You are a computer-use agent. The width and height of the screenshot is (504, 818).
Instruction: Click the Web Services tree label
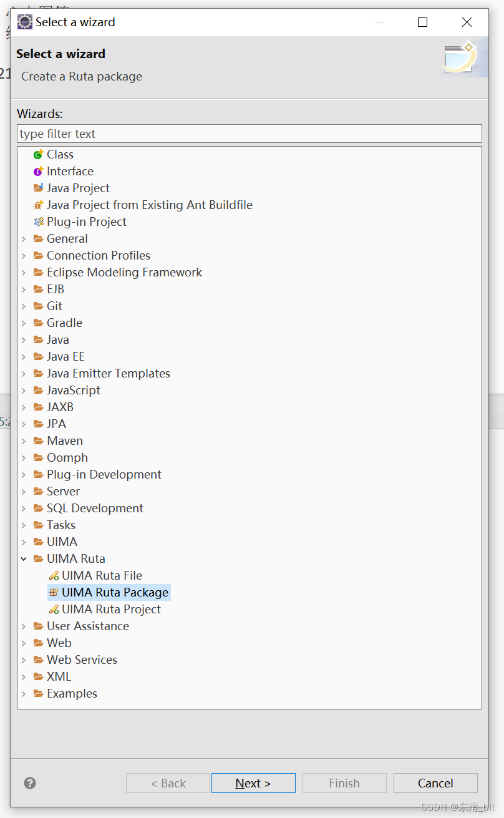click(x=82, y=660)
